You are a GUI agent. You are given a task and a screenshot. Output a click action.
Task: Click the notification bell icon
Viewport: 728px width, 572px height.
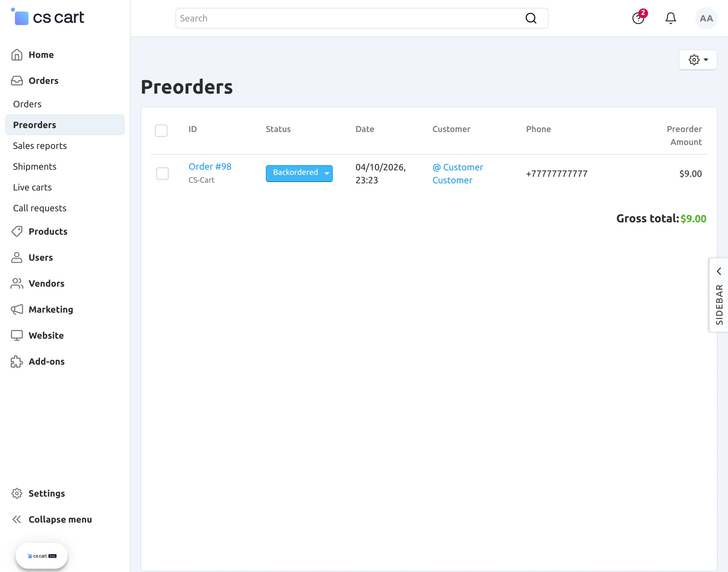670,18
